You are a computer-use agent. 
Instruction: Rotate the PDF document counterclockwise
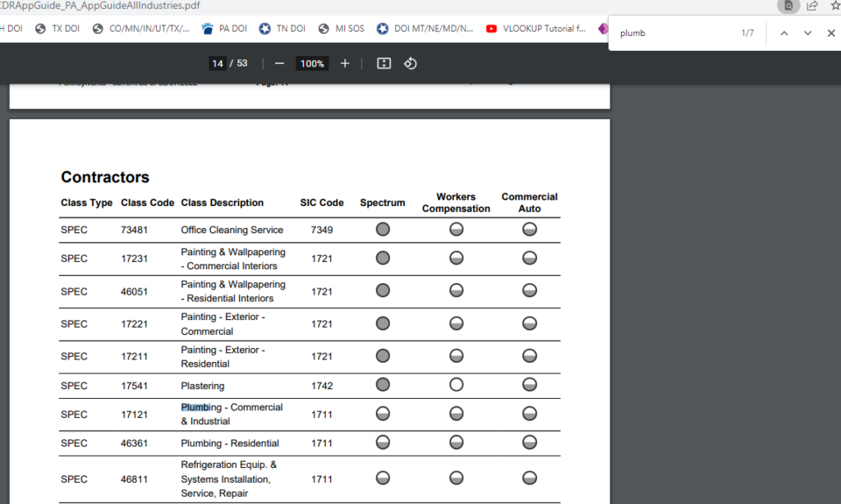[x=411, y=63]
